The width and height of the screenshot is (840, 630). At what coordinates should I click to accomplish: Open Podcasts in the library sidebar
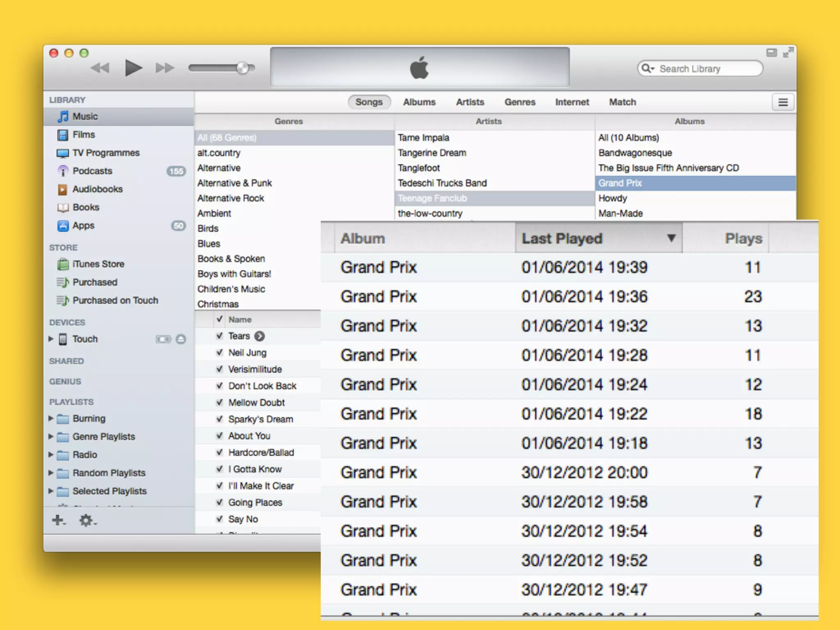pyautogui.click(x=92, y=171)
